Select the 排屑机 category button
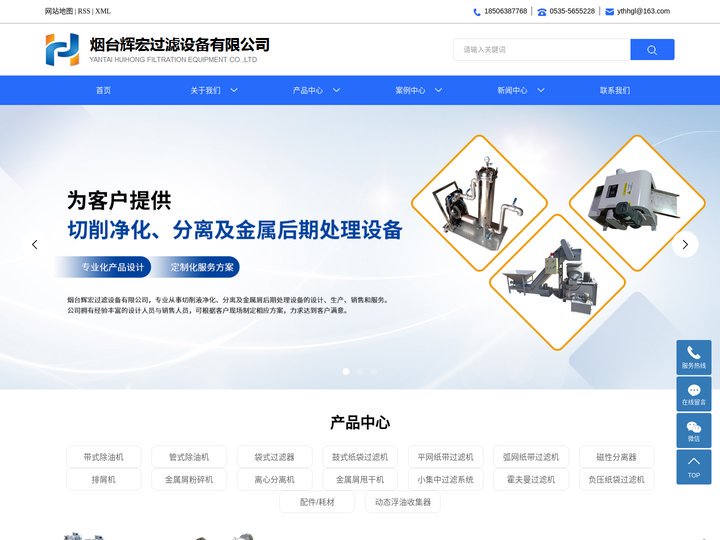The image size is (720, 540). (x=103, y=479)
